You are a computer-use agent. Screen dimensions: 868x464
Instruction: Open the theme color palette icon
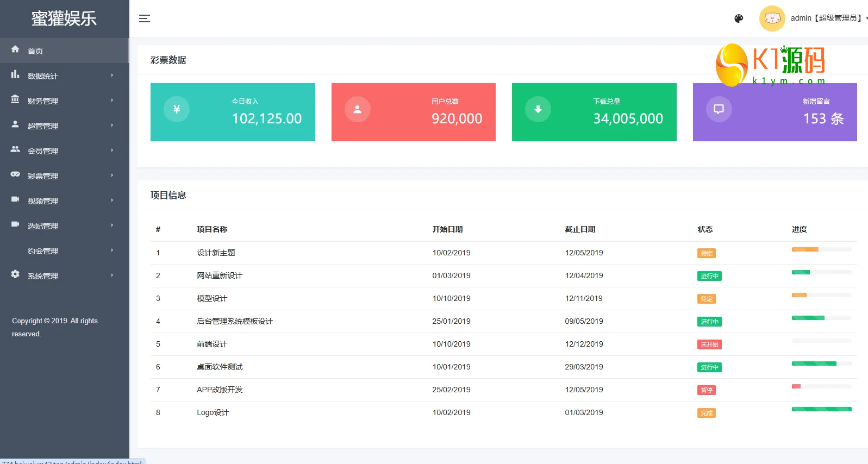coord(739,18)
